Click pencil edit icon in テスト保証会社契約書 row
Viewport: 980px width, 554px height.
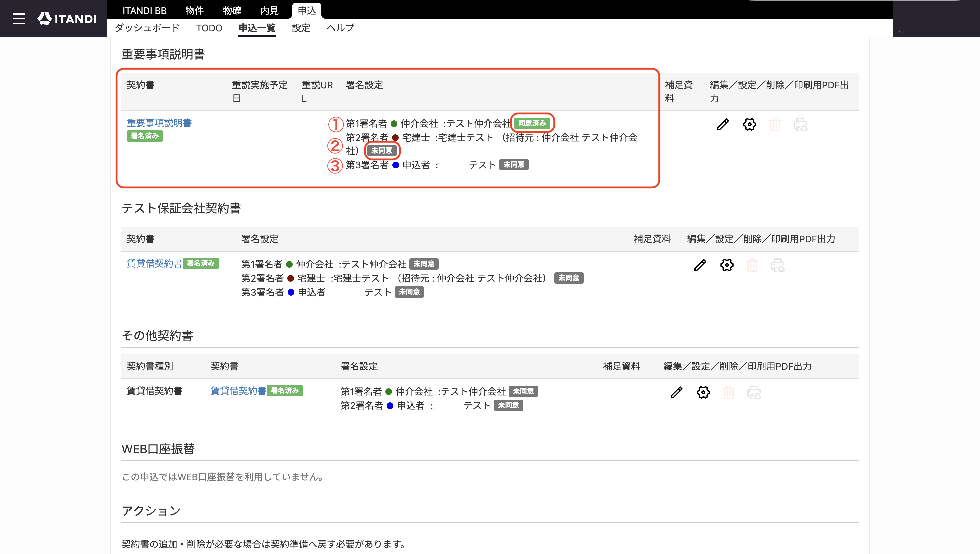tap(700, 265)
